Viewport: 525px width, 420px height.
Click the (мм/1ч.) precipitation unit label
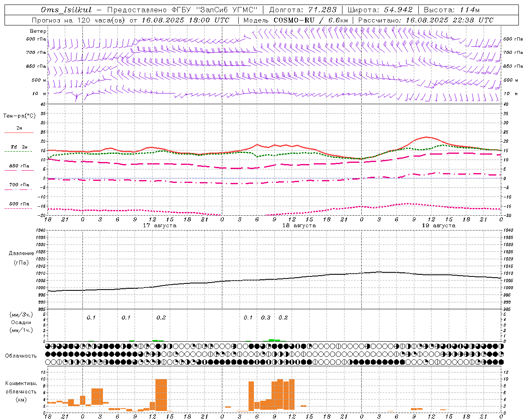click(x=21, y=330)
